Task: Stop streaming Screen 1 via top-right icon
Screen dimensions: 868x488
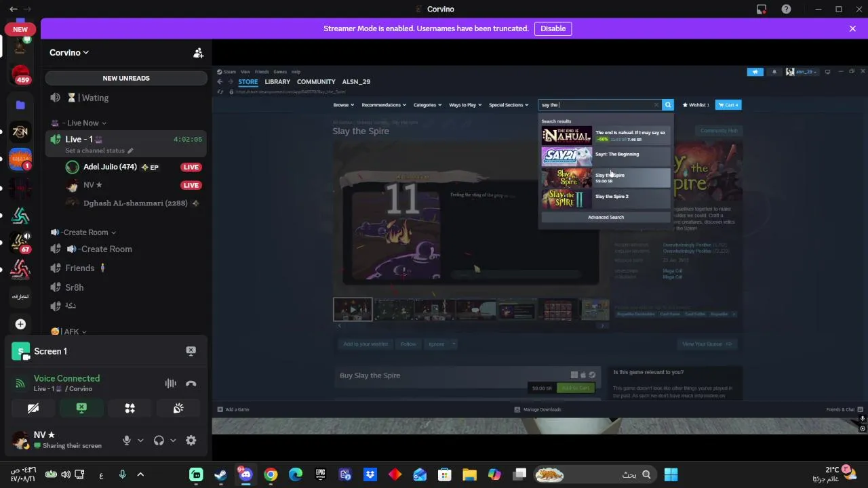Action: (191, 351)
